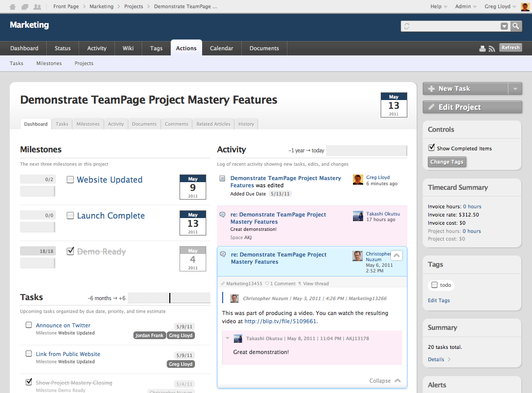Tick the Announce on Twitter task checkbox
532x393 pixels.
pos(29,325)
